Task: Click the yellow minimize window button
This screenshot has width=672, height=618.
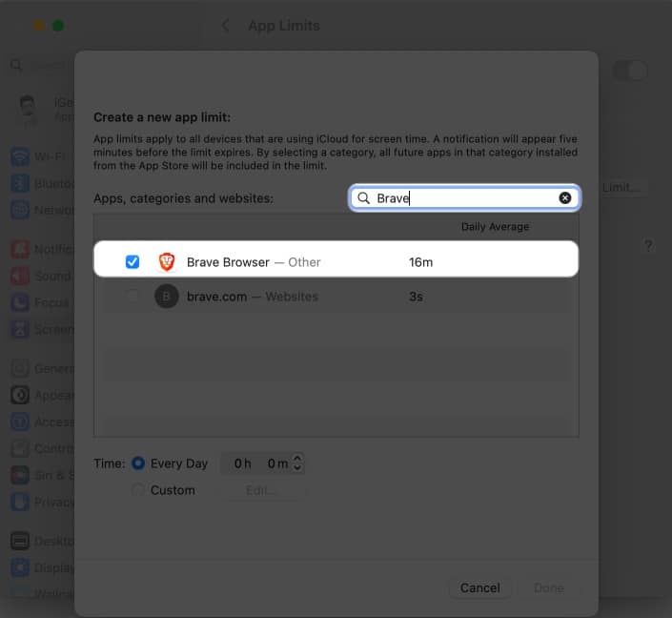Action: pyautogui.click(x=39, y=26)
